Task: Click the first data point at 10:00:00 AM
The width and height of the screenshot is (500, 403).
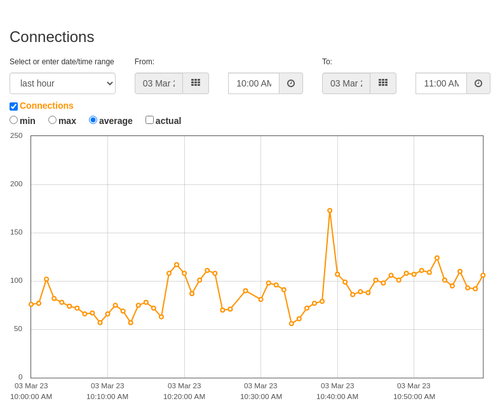Action: click(31, 304)
